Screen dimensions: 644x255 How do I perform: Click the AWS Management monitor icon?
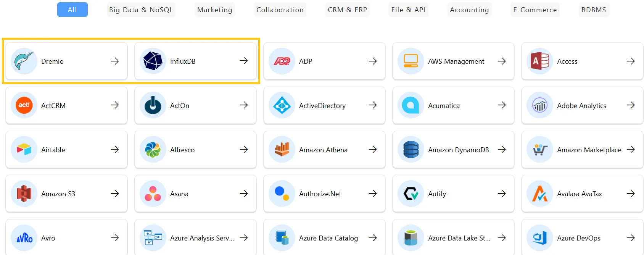(411, 61)
